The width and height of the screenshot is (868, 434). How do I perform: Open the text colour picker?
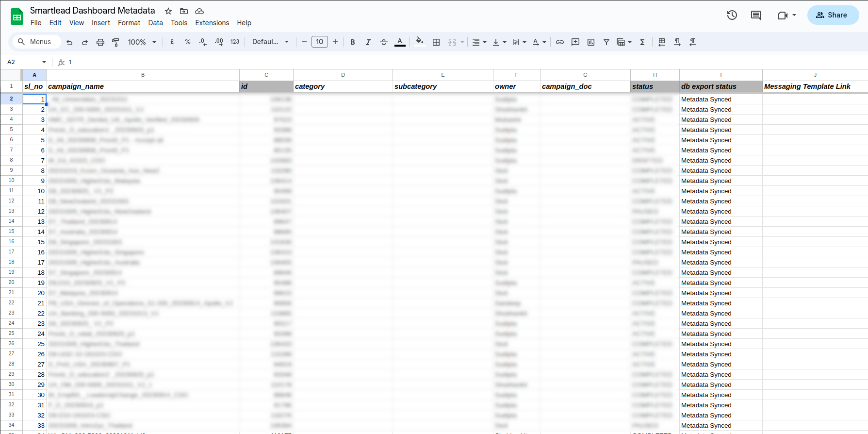coord(400,42)
